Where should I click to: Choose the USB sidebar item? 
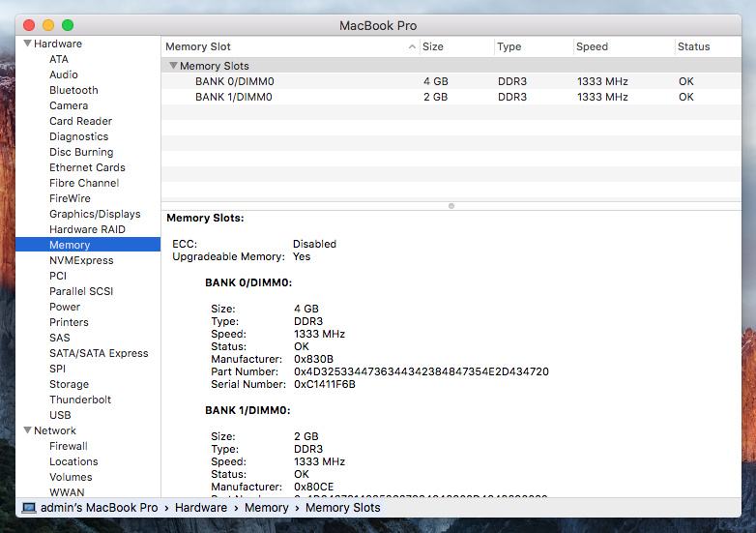pos(60,415)
